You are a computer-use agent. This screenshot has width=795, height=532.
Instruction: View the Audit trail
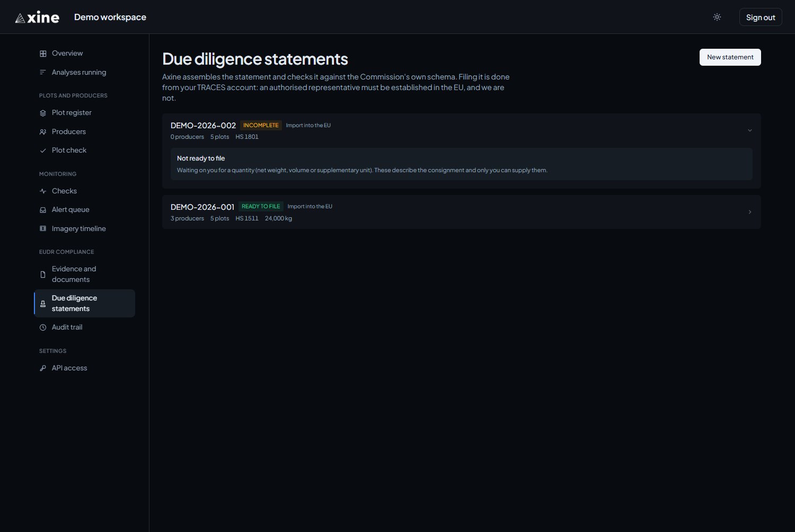coord(84,327)
